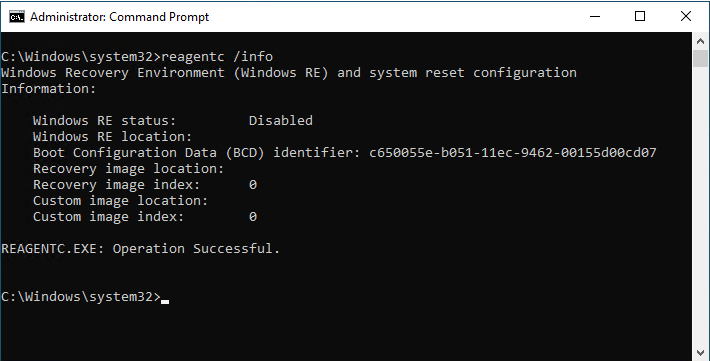710x361 pixels.
Task: Click the Windows Recovery Environment heading line
Action: pyautogui.click(x=289, y=72)
